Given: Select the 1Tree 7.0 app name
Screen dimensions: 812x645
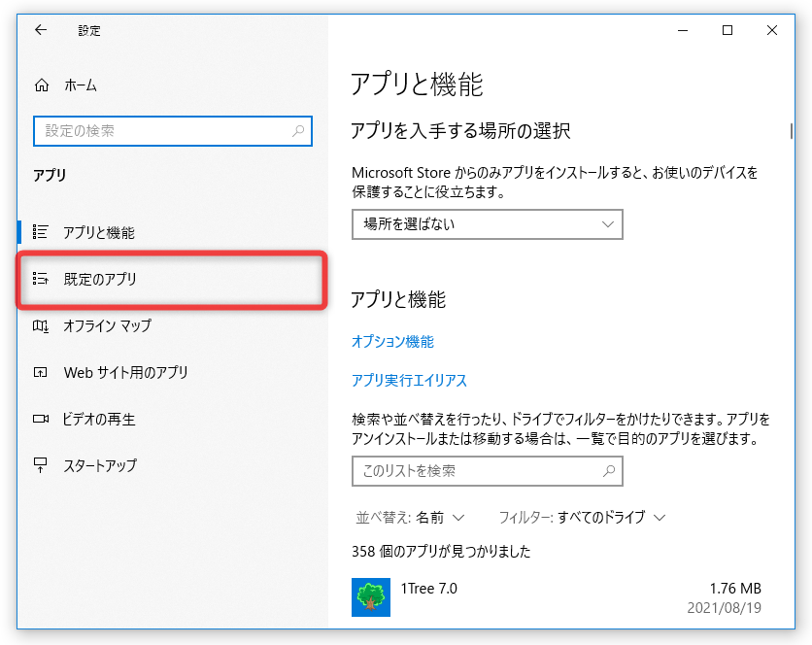Looking at the screenshot, I should (428, 589).
